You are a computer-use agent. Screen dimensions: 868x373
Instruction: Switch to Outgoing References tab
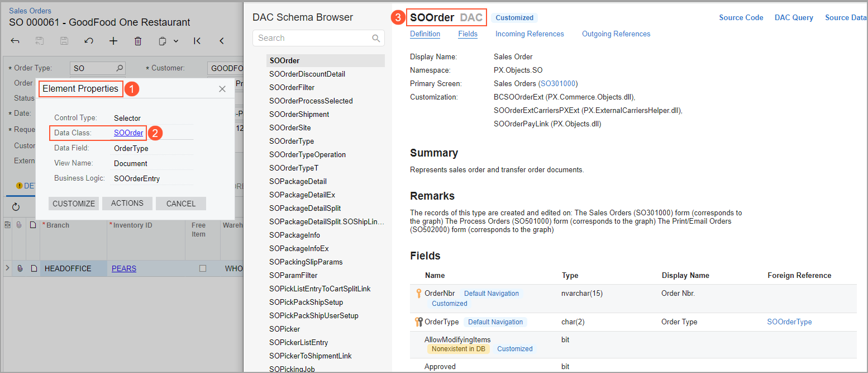coord(616,34)
